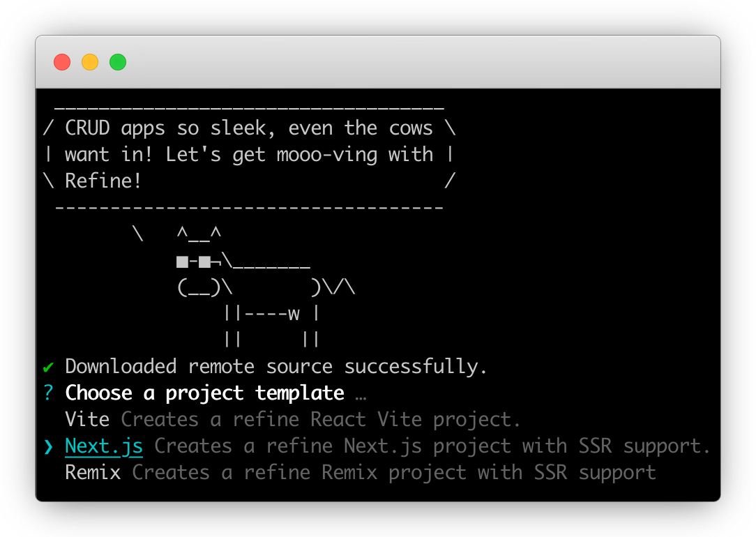This screenshot has height=537, width=756.
Task: Click the yellow minimize button
Action: [x=90, y=62]
